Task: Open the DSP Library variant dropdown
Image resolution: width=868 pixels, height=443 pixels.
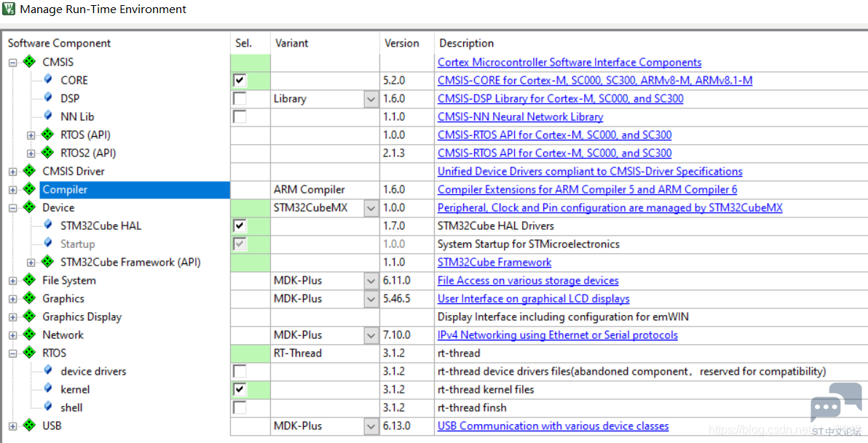Action: pyautogui.click(x=371, y=99)
